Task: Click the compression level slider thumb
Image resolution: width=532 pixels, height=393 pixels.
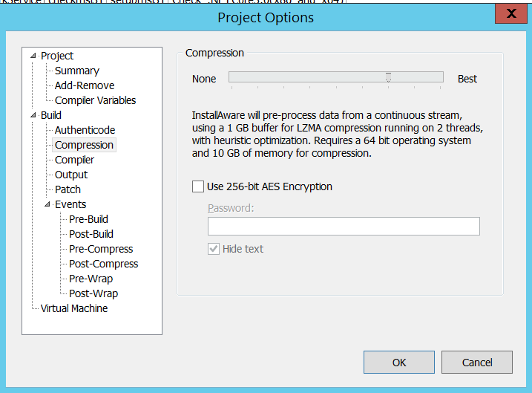Action: click(x=389, y=77)
